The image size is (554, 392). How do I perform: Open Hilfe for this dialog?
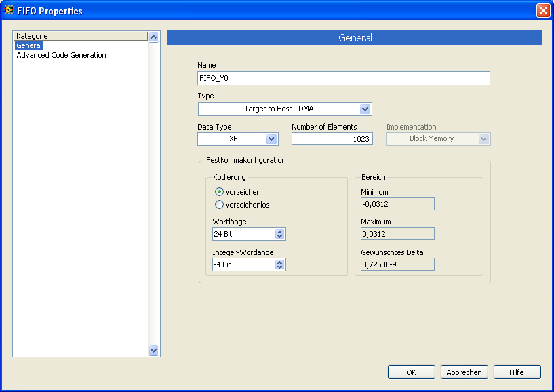pyautogui.click(x=517, y=372)
